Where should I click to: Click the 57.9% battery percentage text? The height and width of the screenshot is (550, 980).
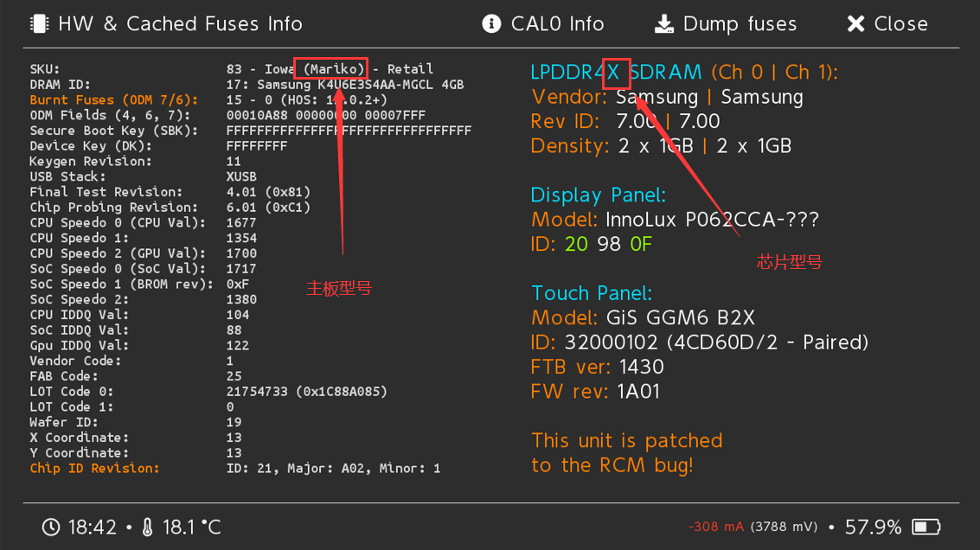(x=873, y=526)
